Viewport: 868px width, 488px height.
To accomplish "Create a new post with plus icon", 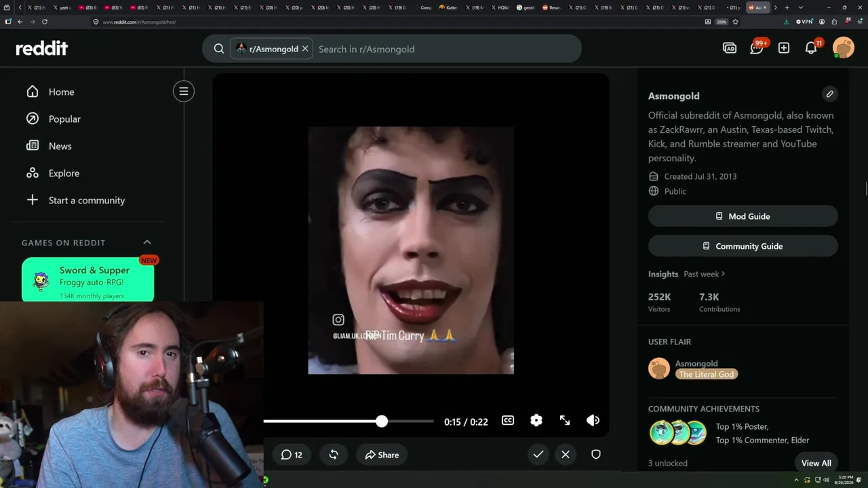I will coord(784,48).
